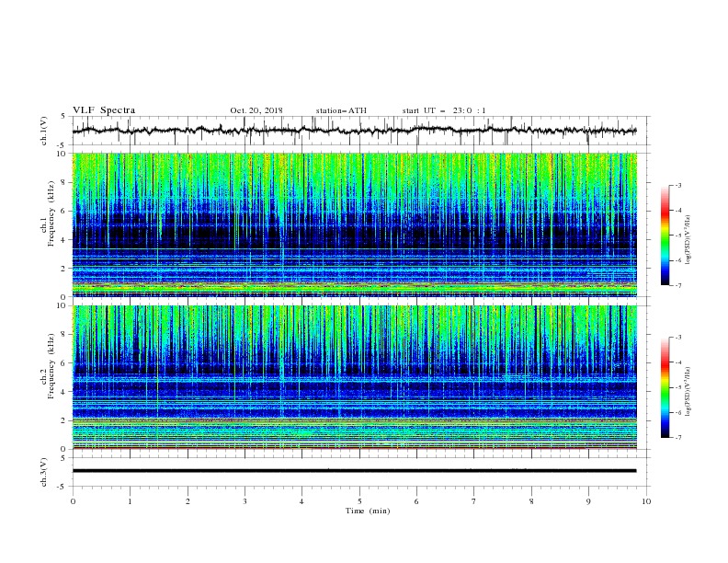This screenshot has height=563, width=728.
Task: Click the ch.1 voltage waveform trace
Action: [355, 131]
